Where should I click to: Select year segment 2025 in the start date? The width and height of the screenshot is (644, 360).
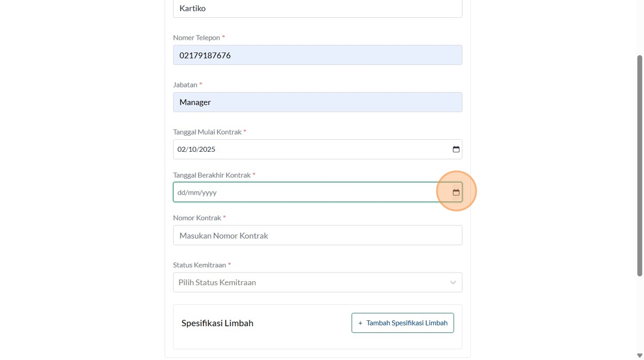click(x=207, y=150)
